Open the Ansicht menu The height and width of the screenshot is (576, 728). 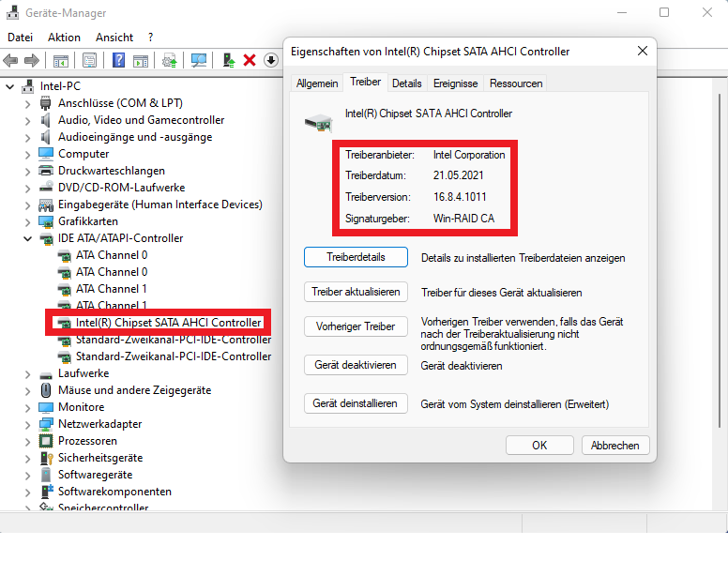tap(114, 38)
